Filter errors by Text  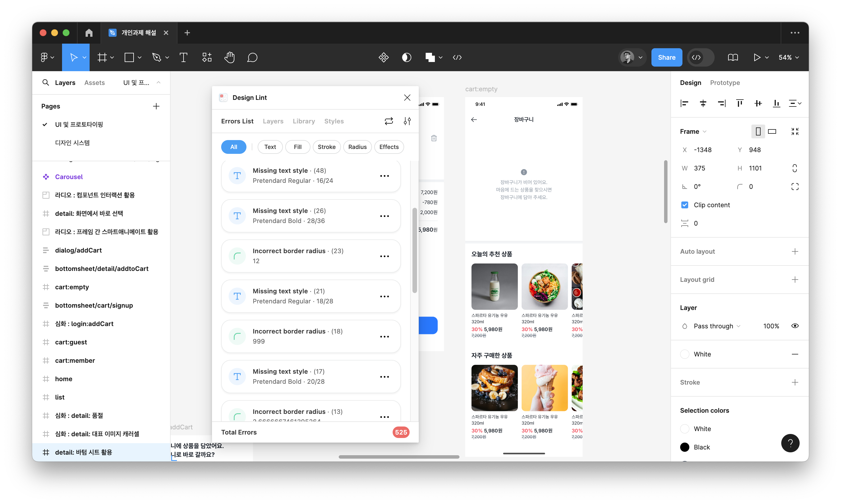(270, 147)
